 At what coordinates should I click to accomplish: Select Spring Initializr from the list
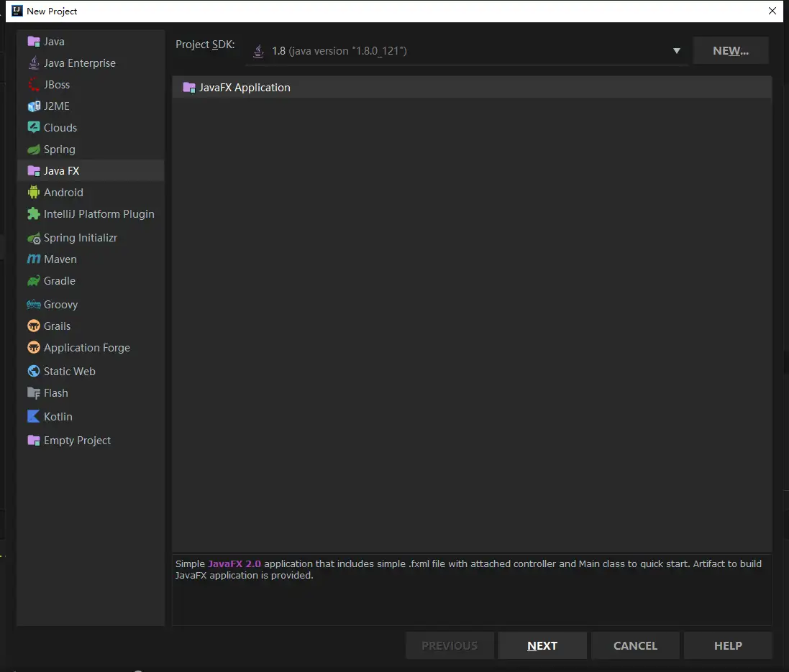click(x=80, y=238)
